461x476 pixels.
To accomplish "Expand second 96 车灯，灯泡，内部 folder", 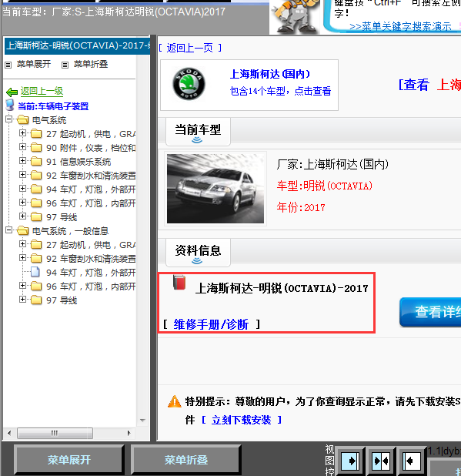I will [x=22, y=285].
